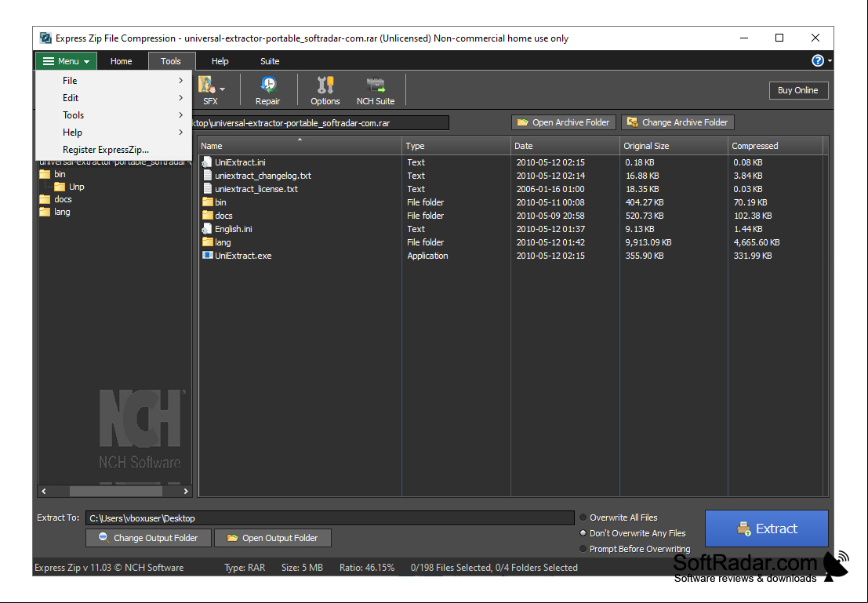Choose Register ExpressZip... menu entry
This screenshot has width=868, height=603.
(x=114, y=150)
